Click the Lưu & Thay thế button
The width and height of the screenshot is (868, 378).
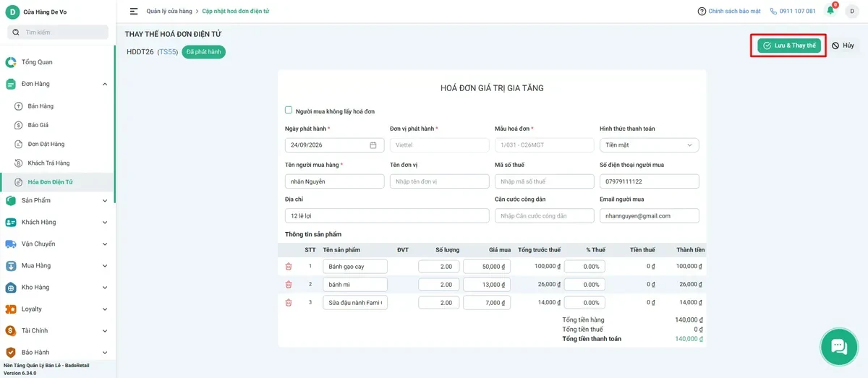(788, 46)
